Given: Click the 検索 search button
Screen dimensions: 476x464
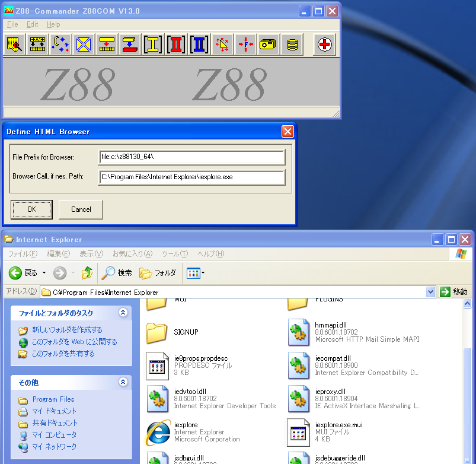Looking at the screenshot, I should pyautogui.click(x=117, y=273).
